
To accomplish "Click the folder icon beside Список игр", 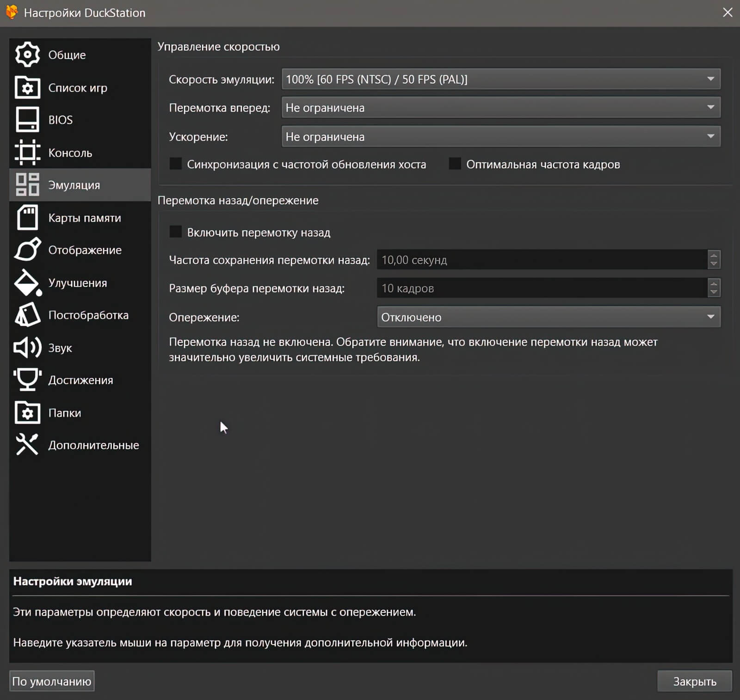I will point(27,87).
